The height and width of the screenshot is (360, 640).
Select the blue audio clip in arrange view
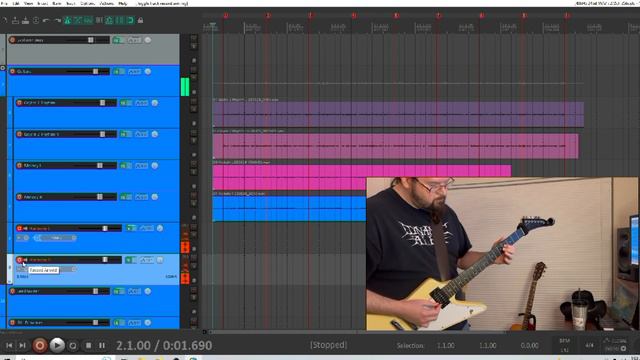[289, 209]
